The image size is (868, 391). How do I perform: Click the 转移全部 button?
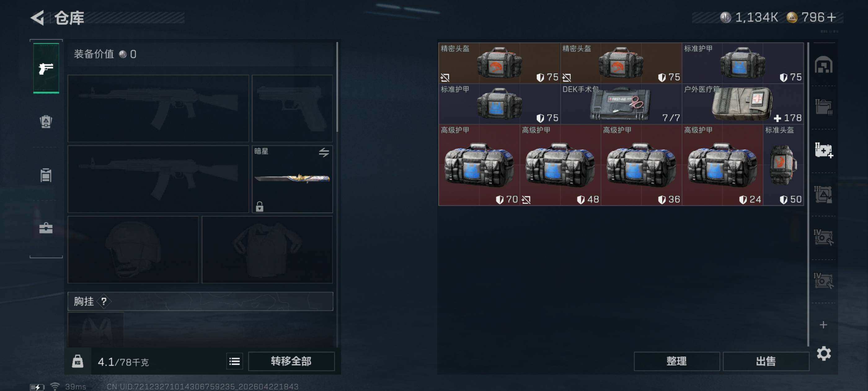tap(291, 361)
